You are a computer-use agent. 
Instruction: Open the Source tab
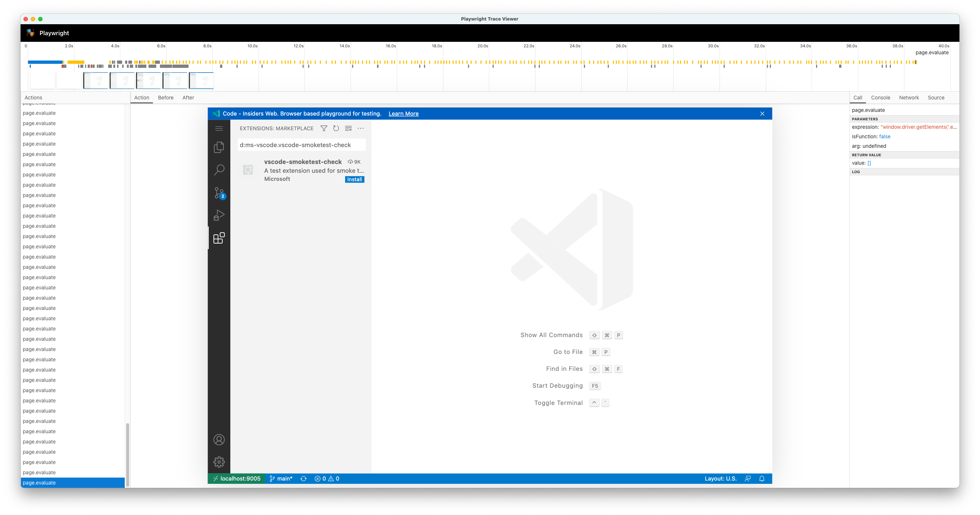pos(936,98)
